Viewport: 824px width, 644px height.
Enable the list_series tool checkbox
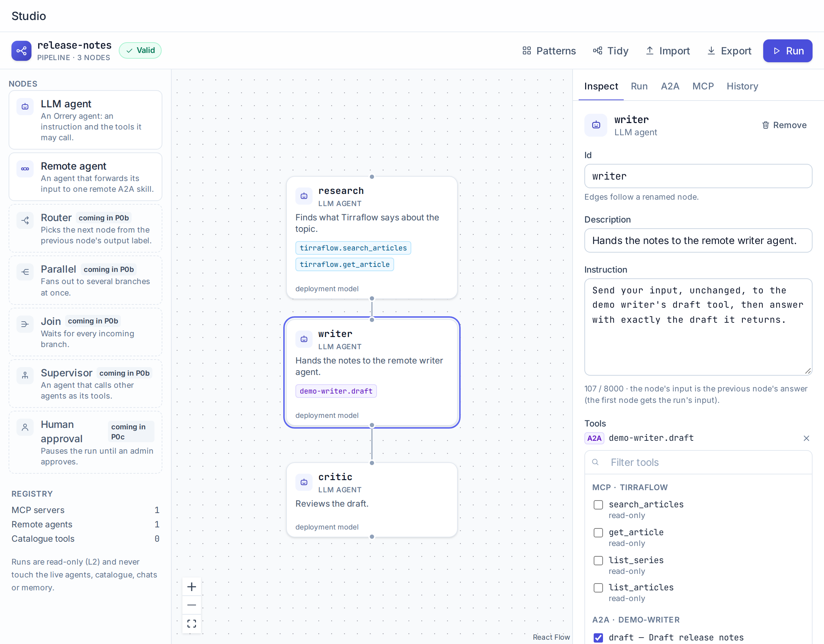point(598,561)
